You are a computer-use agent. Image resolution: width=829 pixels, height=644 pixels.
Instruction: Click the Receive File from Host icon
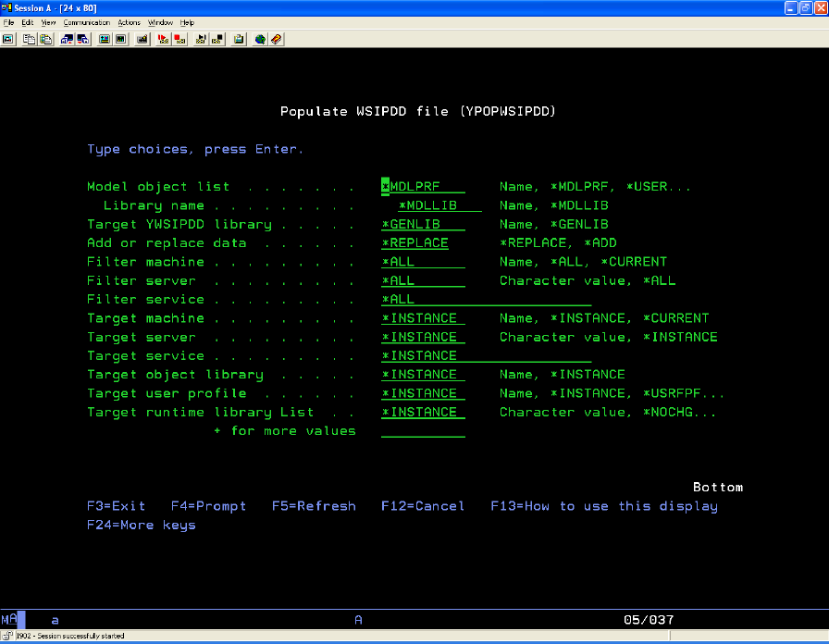82,38
